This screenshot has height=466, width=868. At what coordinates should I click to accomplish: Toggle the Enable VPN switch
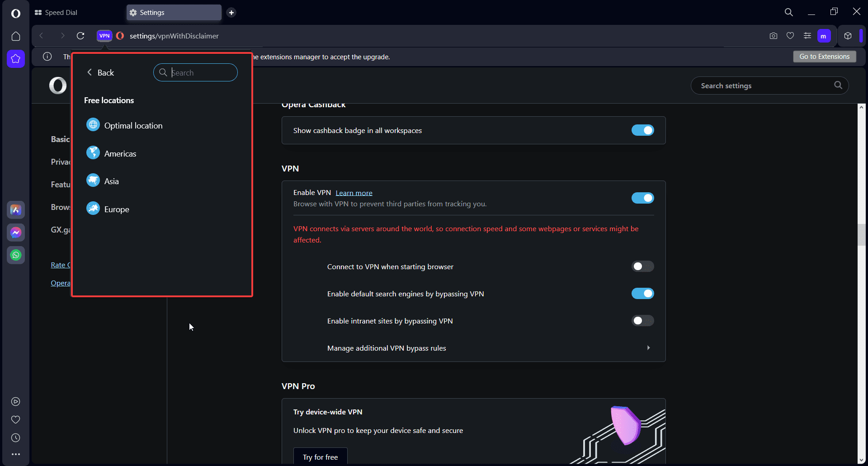(x=642, y=198)
